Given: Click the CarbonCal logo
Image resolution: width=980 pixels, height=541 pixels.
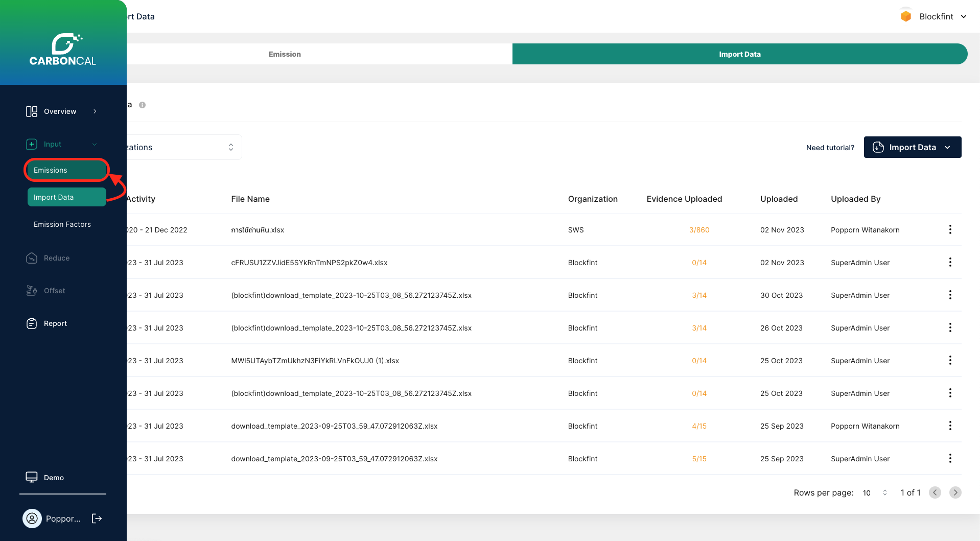Looking at the screenshot, I should (63, 50).
